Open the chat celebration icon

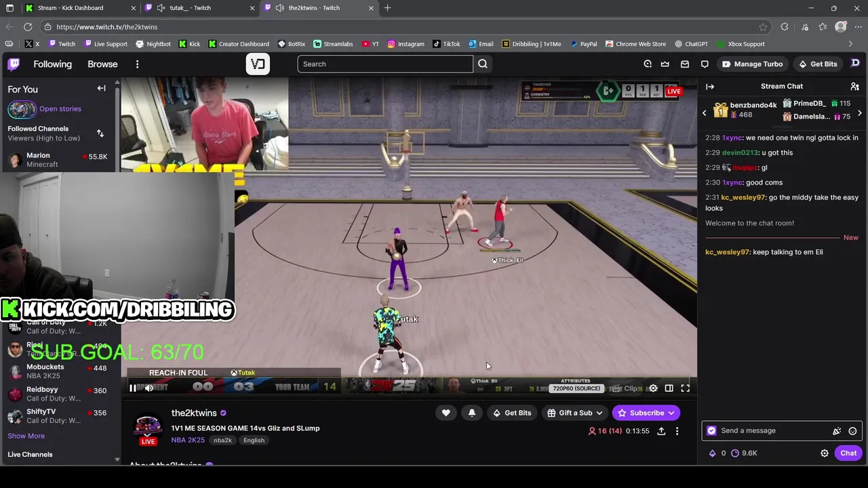coord(837,431)
